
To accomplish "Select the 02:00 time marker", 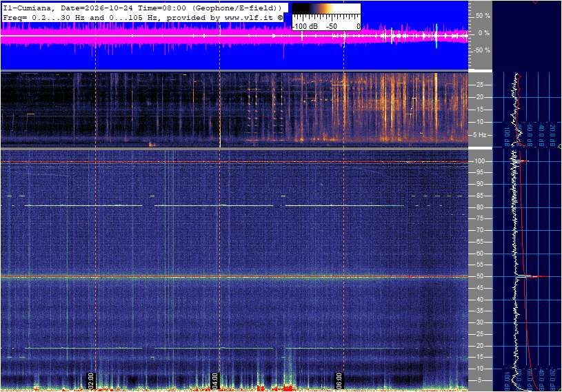I will [x=91, y=380].
